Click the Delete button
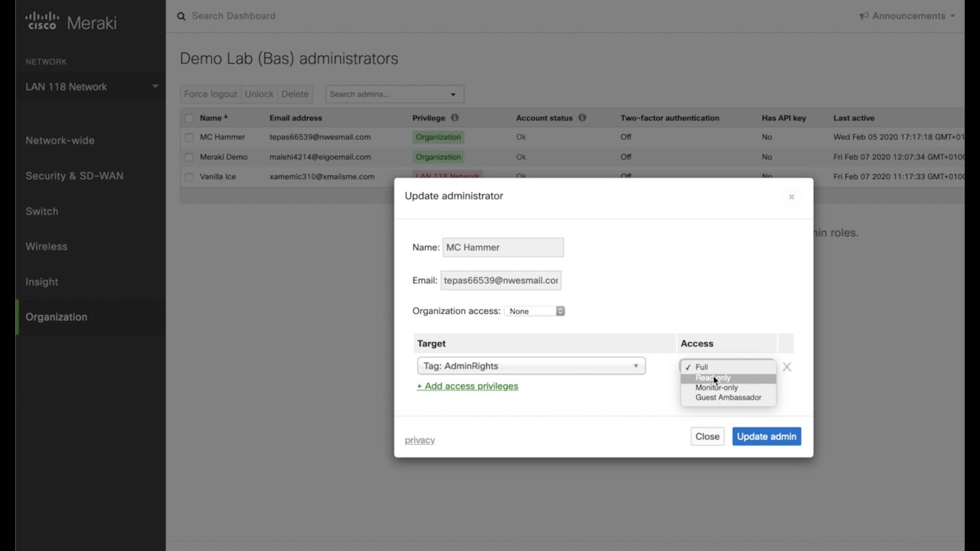The image size is (980, 551). pyautogui.click(x=295, y=94)
